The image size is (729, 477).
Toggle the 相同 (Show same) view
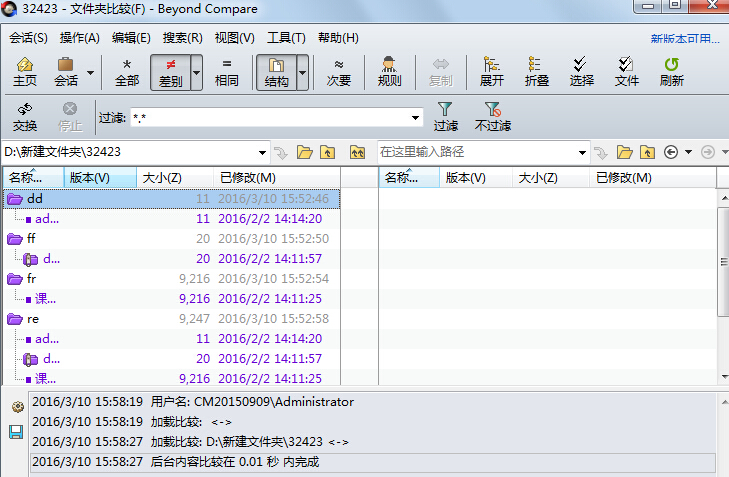pyautogui.click(x=227, y=72)
